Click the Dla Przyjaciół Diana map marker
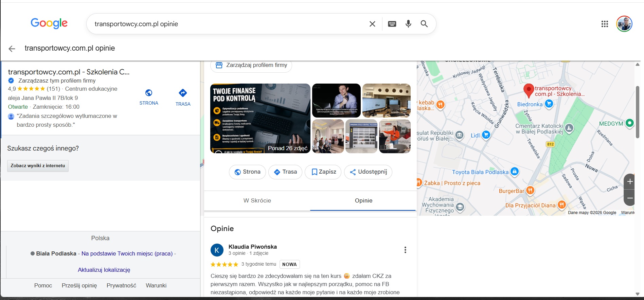Viewport: 644px width, 300px height. point(562,205)
